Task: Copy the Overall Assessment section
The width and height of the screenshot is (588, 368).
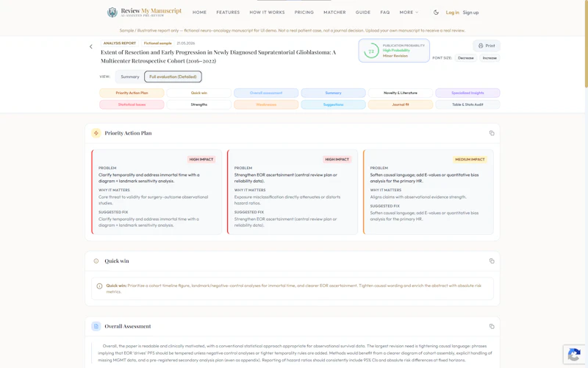Action: point(492,326)
